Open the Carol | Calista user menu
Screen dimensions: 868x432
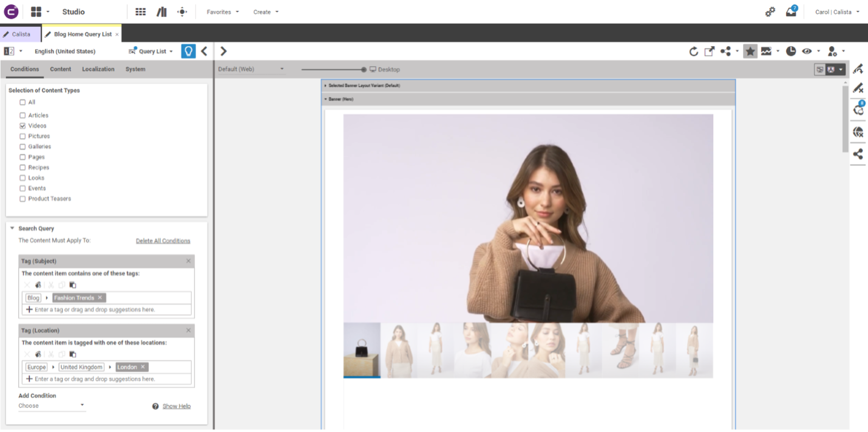pyautogui.click(x=837, y=12)
